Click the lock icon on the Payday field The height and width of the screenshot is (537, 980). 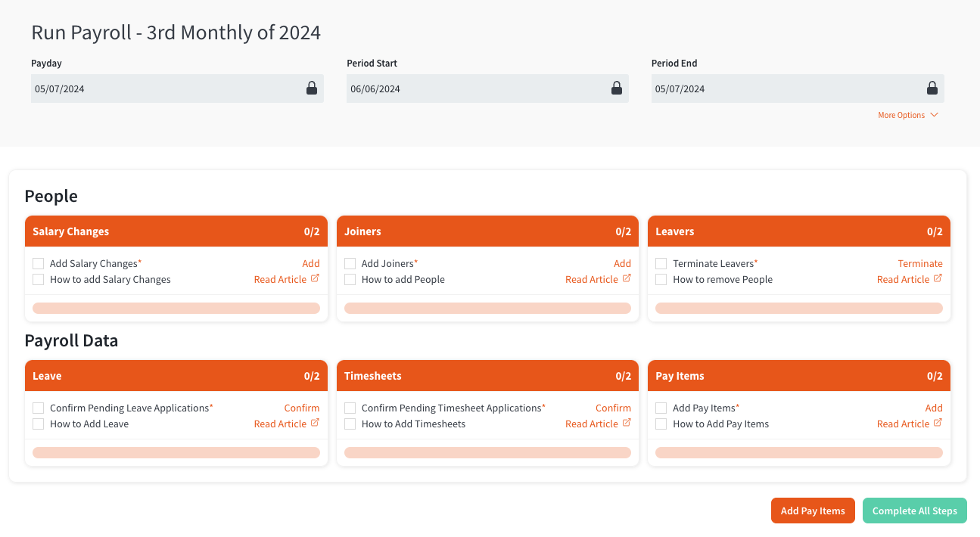(x=312, y=87)
